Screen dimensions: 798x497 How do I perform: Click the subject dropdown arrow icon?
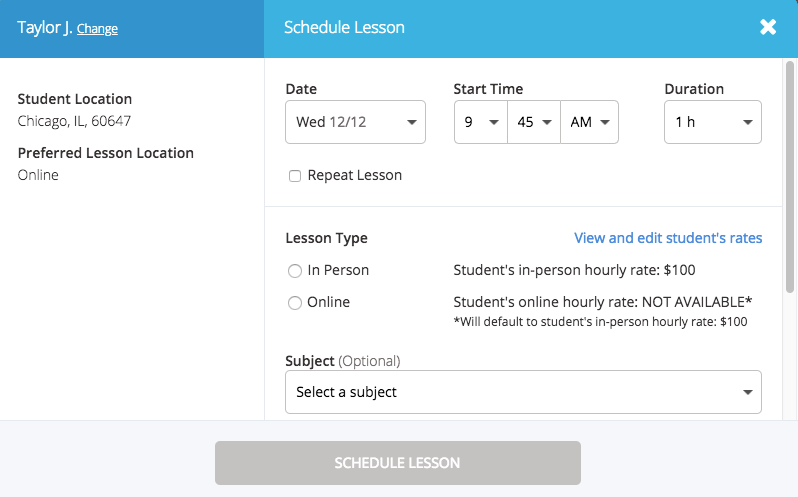click(747, 393)
